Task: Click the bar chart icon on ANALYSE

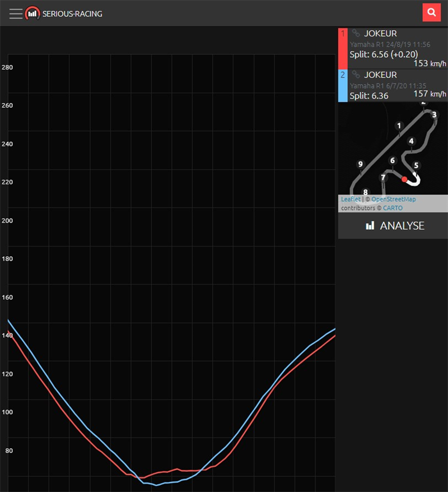Action: click(x=370, y=226)
